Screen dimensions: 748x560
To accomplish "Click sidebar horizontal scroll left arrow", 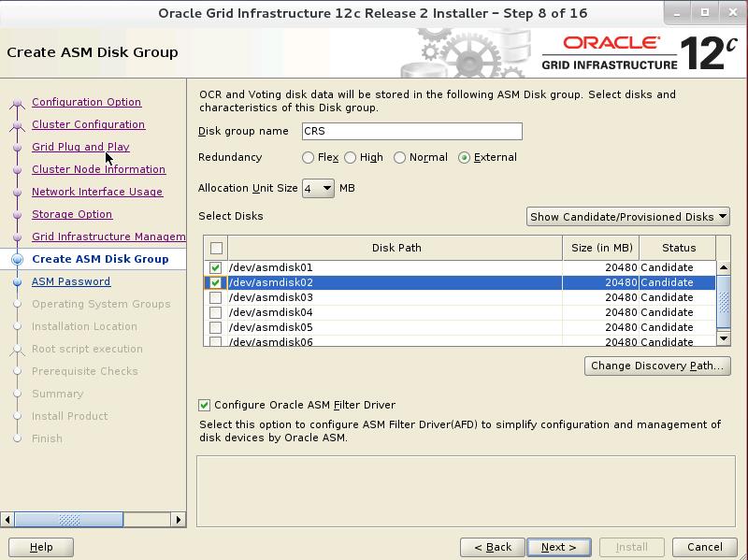I will click(7, 520).
